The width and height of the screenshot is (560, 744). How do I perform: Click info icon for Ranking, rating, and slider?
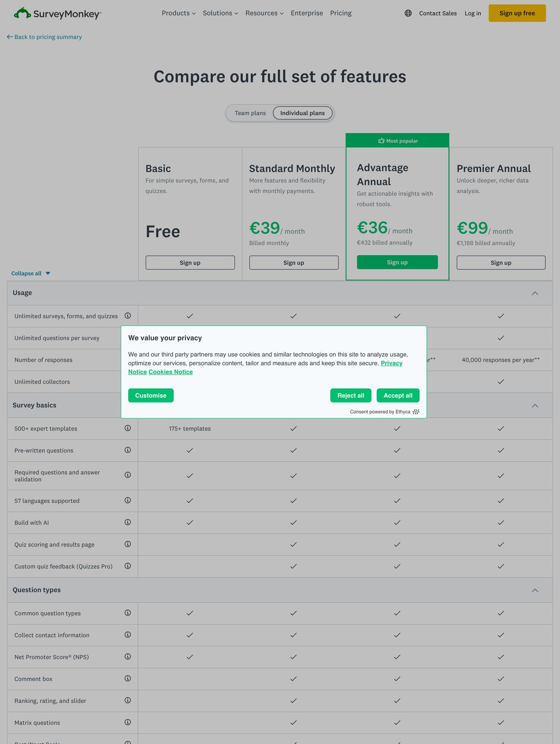[128, 700]
